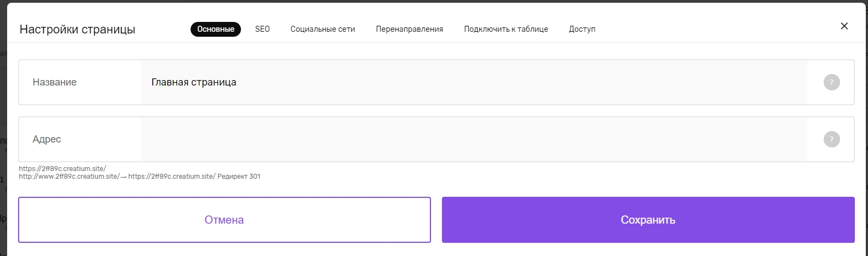The width and height of the screenshot is (868, 256).
Task: Click the destination URL after the redirect arrow
Action: [x=172, y=177]
